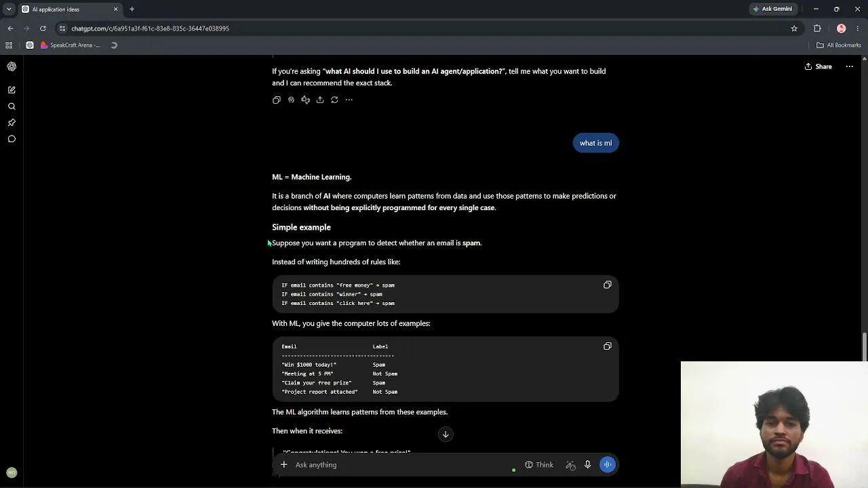Viewport: 868px width, 488px height.
Task: Open the Chrome profile avatar
Action: (x=842, y=28)
